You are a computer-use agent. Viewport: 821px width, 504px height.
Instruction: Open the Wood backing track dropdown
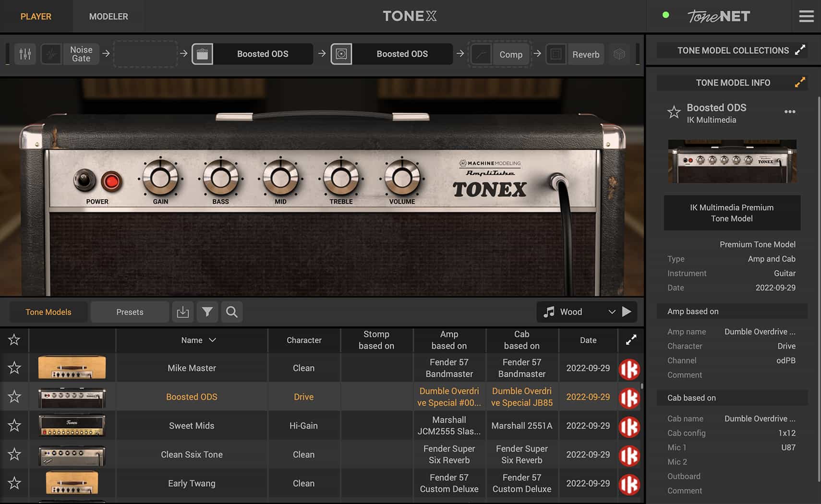tap(612, 312)
